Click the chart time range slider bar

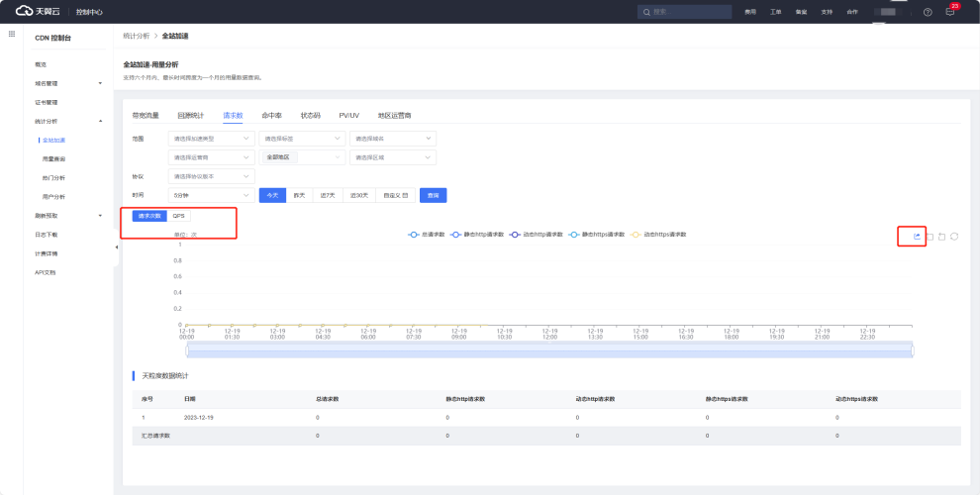point(550,350)
